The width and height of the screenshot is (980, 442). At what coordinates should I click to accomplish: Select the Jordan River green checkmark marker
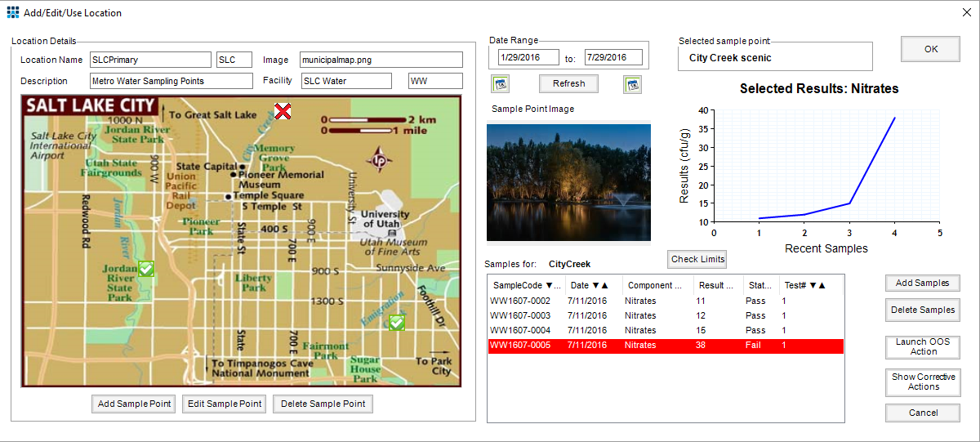pyautogui.click(x=146, y=268)
